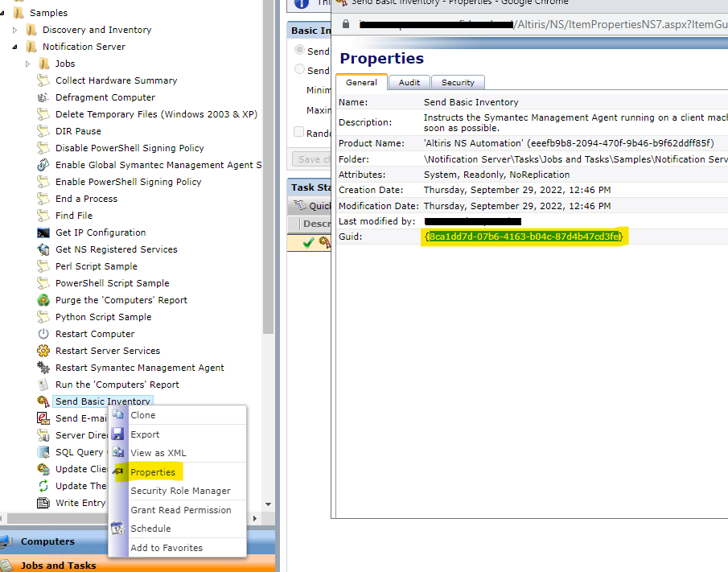The width and height of the screenshot is (728, 572).
Task: Select the second Send radio button
Action: (x=300, y=70)
